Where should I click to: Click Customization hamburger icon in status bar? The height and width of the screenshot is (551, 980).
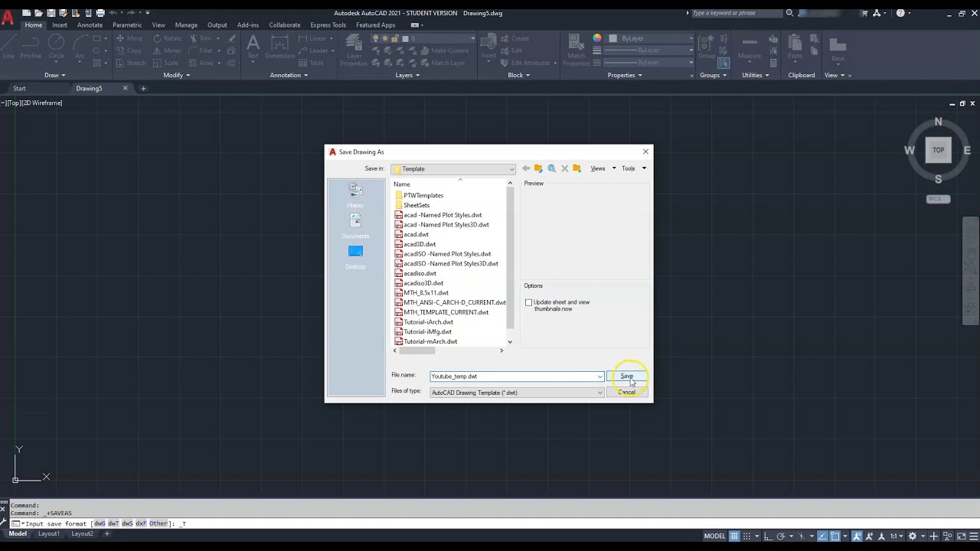(974, 536)
